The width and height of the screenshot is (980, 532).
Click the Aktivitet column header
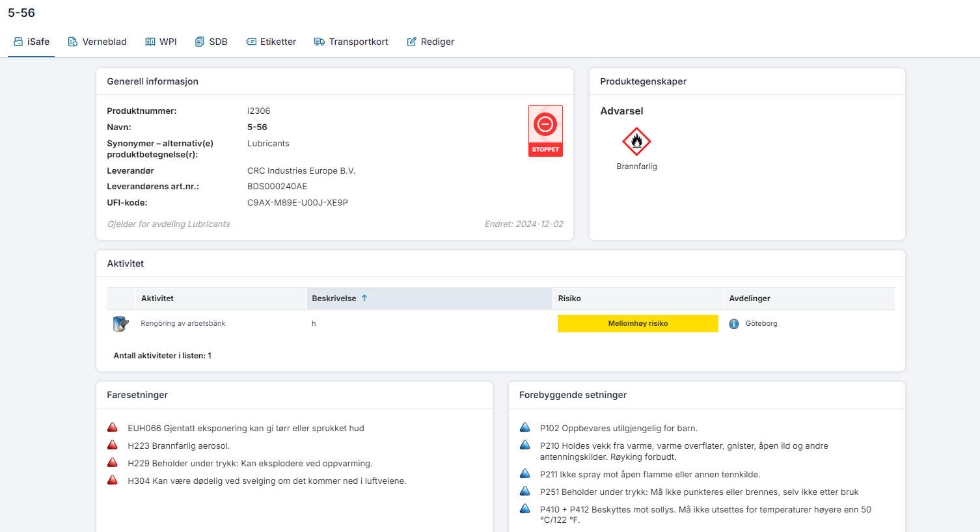[x=221, y=299]
